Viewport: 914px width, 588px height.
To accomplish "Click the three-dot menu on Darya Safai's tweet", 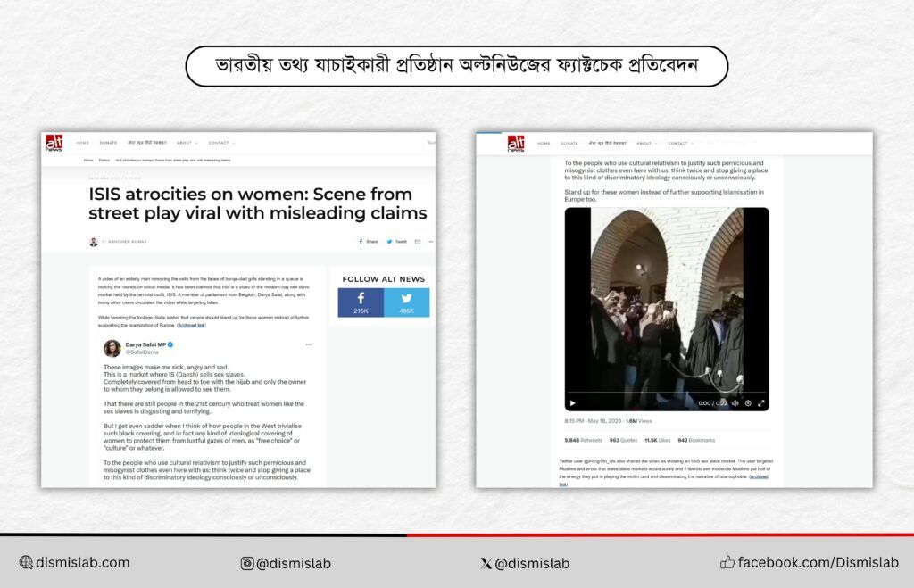I will (x=309, y=344).
